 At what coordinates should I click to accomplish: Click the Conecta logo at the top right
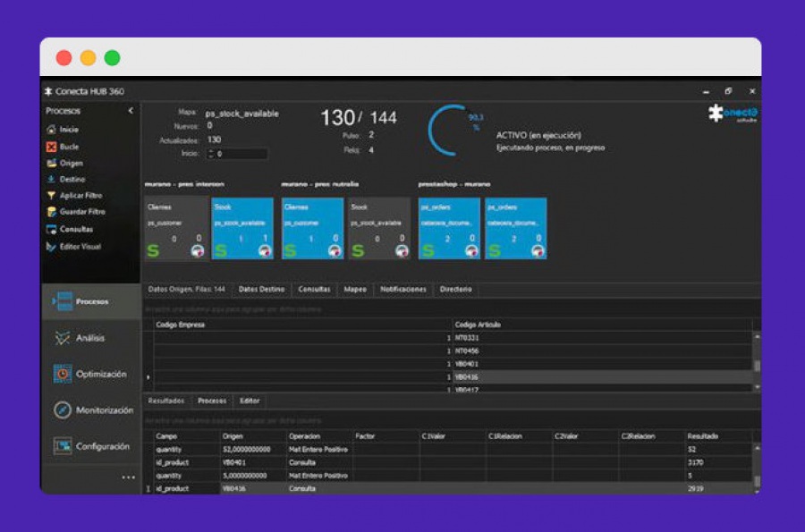pyautogui.click(x=733, y=114)
